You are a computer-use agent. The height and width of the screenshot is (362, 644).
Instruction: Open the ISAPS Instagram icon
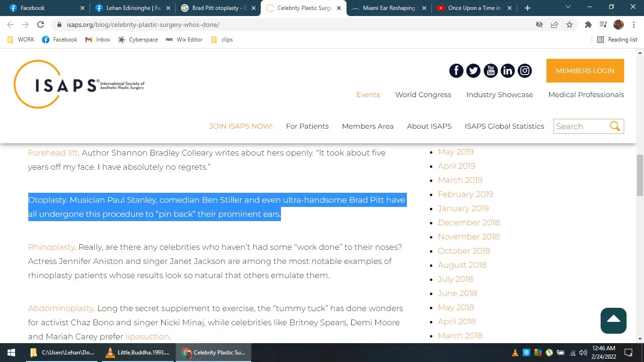525,71
